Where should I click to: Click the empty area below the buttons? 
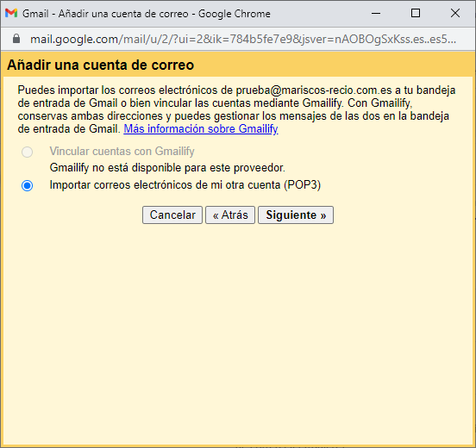(238, 333)
